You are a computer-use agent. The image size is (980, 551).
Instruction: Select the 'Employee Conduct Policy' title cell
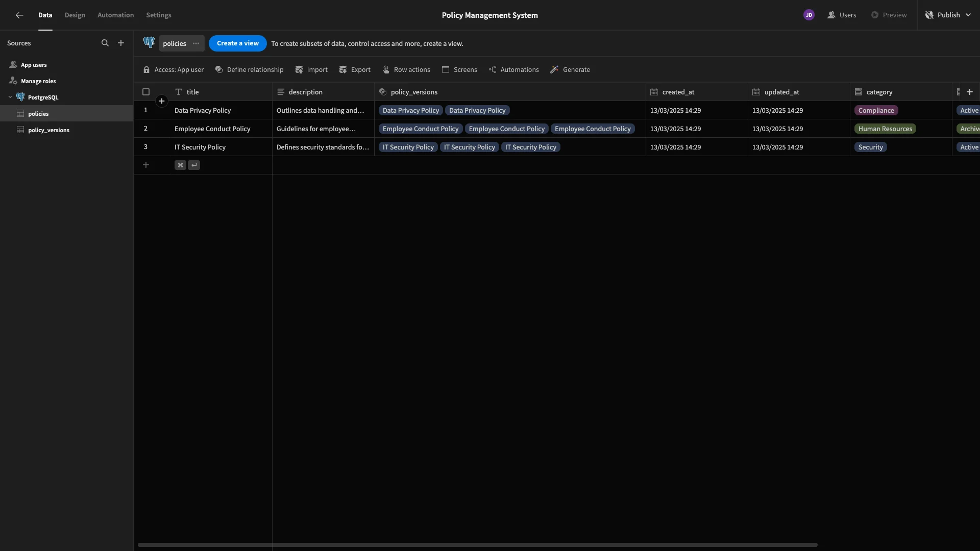coord(221,129)
